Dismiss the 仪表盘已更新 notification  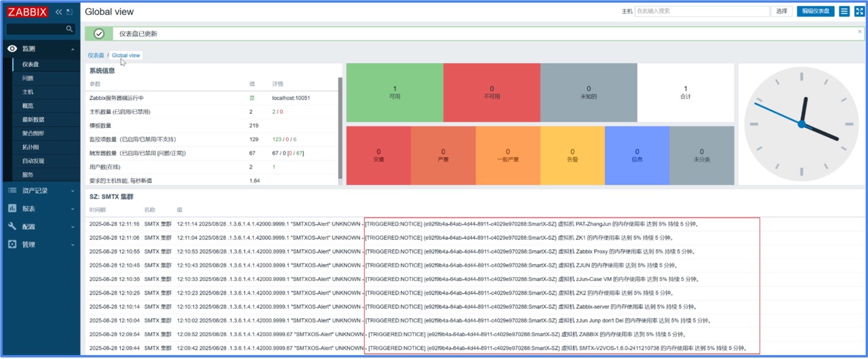[x=860, y=31]
